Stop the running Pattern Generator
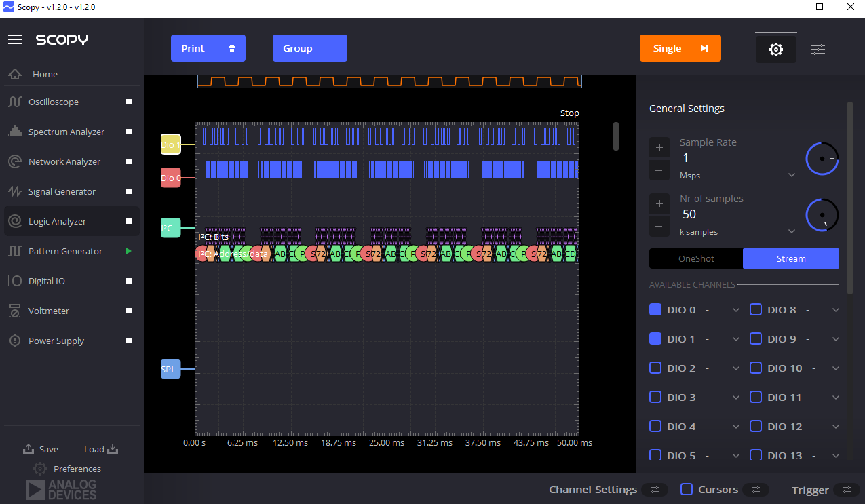This screenshot has height=504, width=865. point(128,251)
